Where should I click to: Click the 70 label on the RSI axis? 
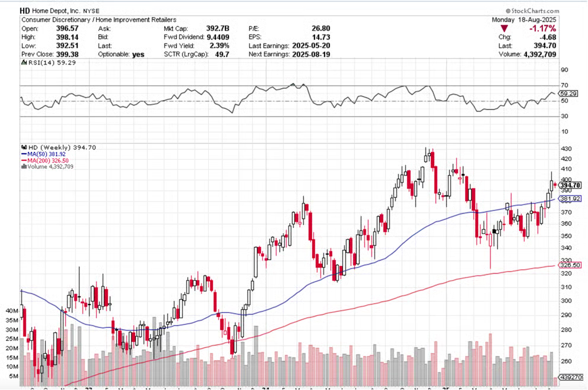(x=564, y=85)
